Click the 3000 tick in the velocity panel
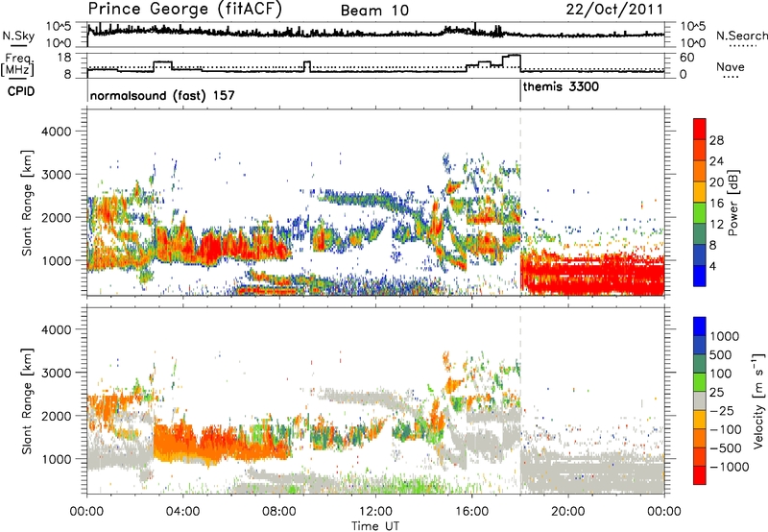Image resolution: width=768 pixels, height=532 pixels. (56, 373)
